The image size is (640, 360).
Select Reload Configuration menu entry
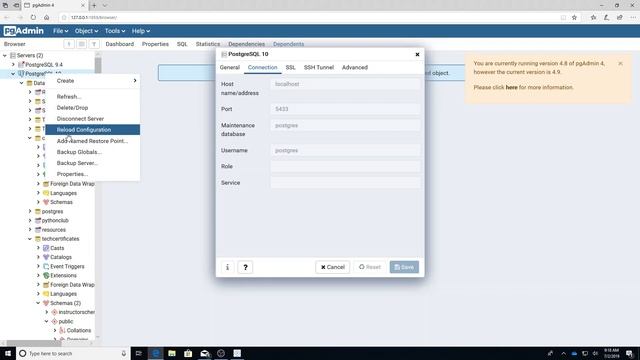(x=93, y=130)
